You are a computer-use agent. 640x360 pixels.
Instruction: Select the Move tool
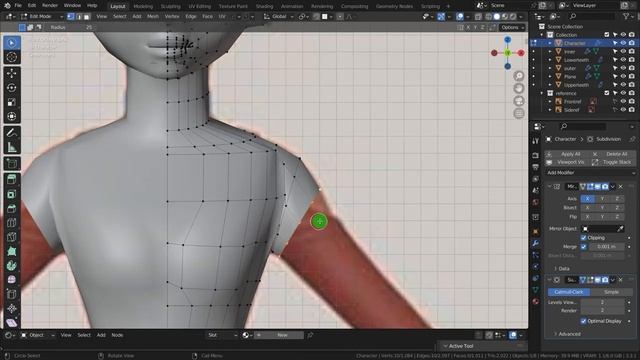[x=11, y=73]
